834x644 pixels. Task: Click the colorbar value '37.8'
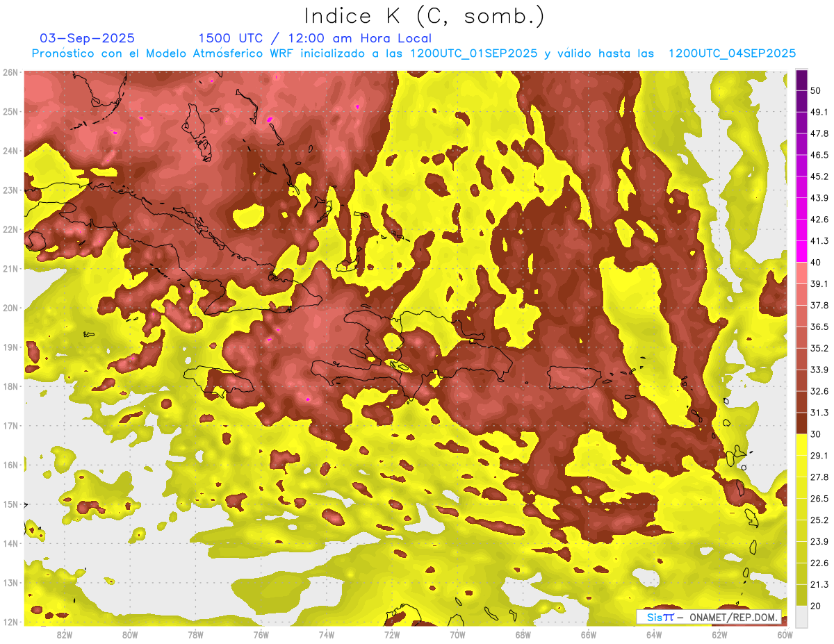point(819,306)
